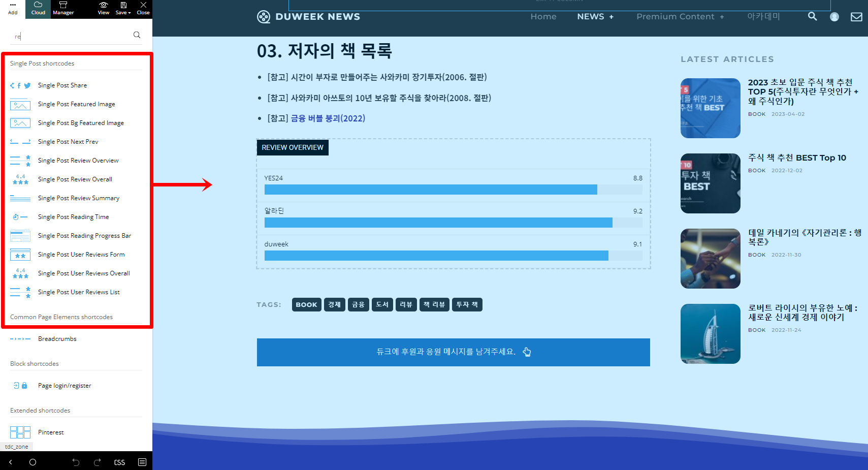The width and height of the screenshot is (868, 470).
Task: Click the mail envelope icon in the header
Action: click(856, 17)
